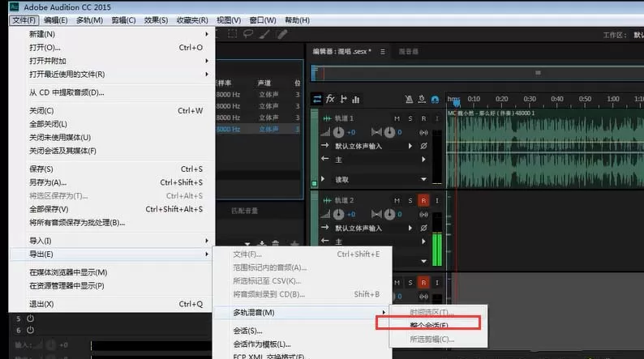Screen dimensions: 644x359
Task: Toggle Track 2 monitor input I button
Action: [437, 201]
